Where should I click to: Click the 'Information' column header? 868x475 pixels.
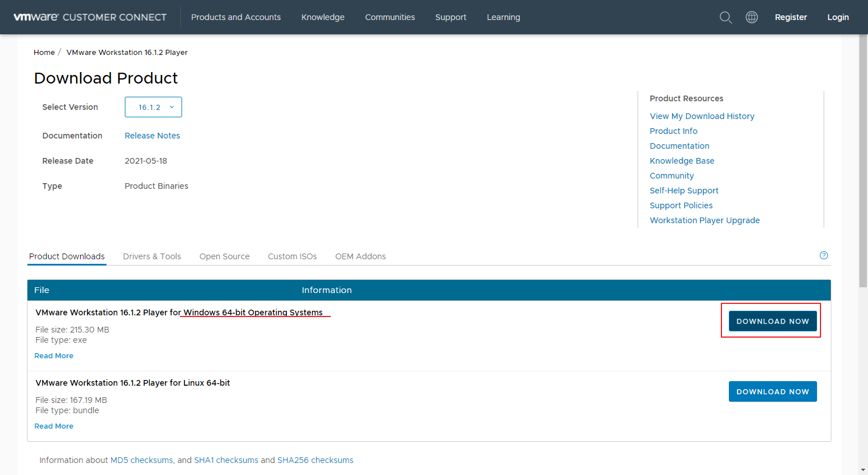327,290
